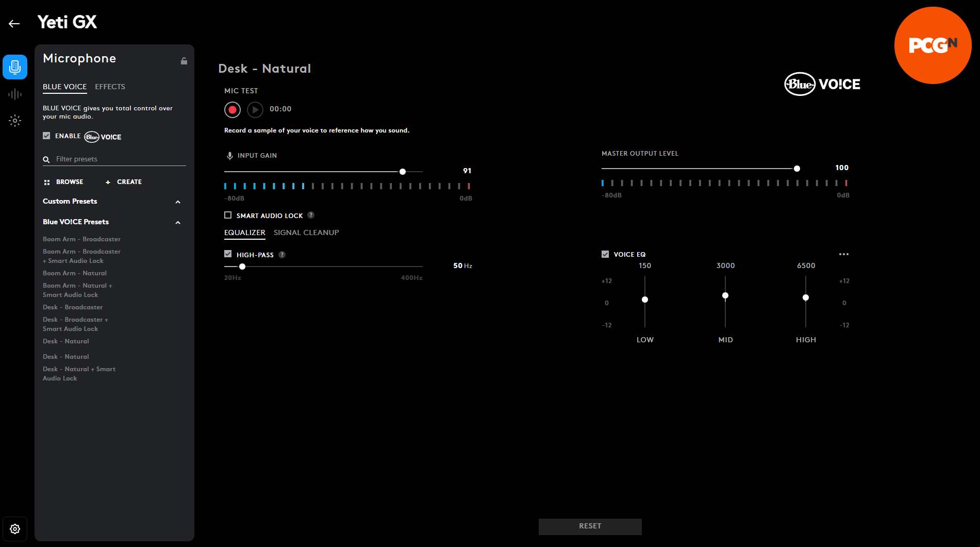Adjust the HIGH EQ band slider
The width and height of the screenshot is (980, 547).
click(806, 297)
